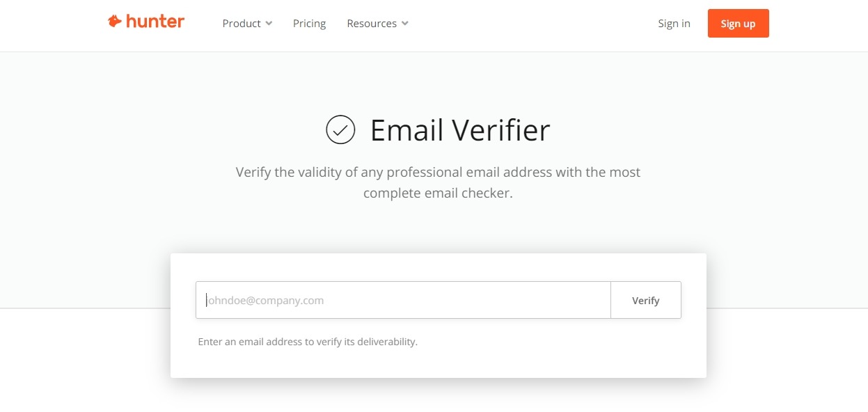Click the arrow icon next to Resources
Screen dimensions: 868x412
(405, 24)
